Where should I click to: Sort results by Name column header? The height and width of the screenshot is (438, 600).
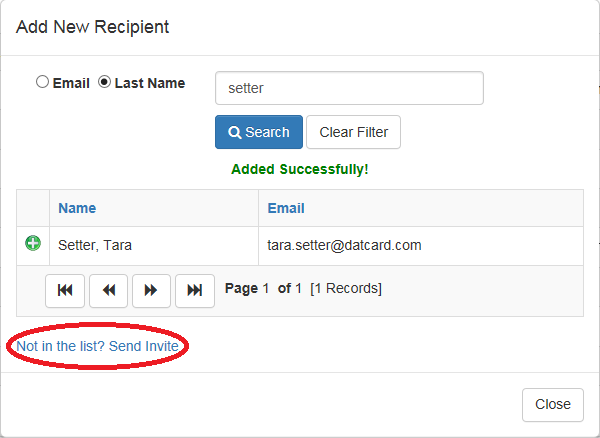coord(77,208)
